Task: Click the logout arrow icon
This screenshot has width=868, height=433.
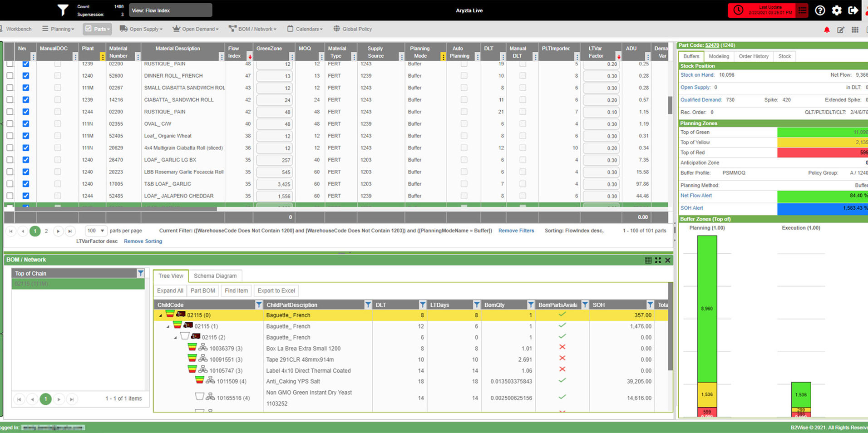Action: (x=853, y=10)
